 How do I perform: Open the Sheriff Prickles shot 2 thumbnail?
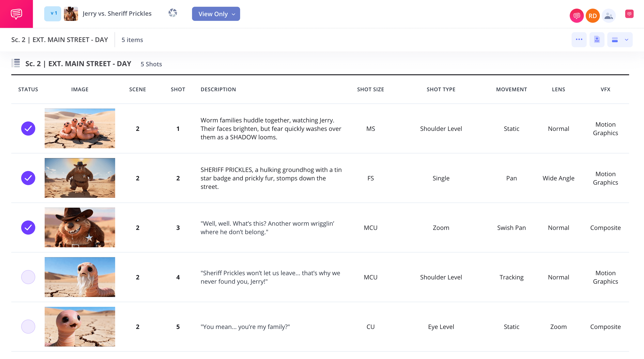pyautogui.click(x=80, y=178)
